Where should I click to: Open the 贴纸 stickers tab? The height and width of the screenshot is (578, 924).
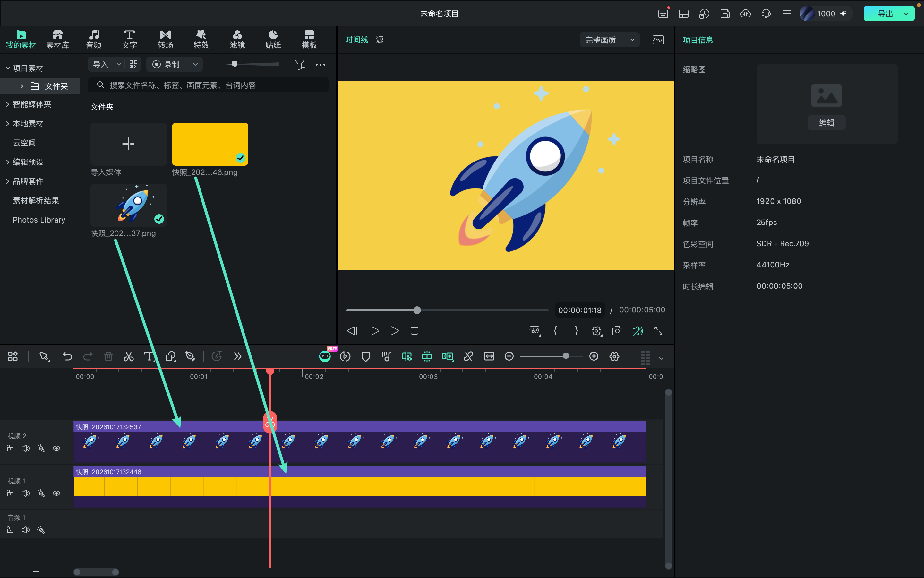tap(273, 39)
